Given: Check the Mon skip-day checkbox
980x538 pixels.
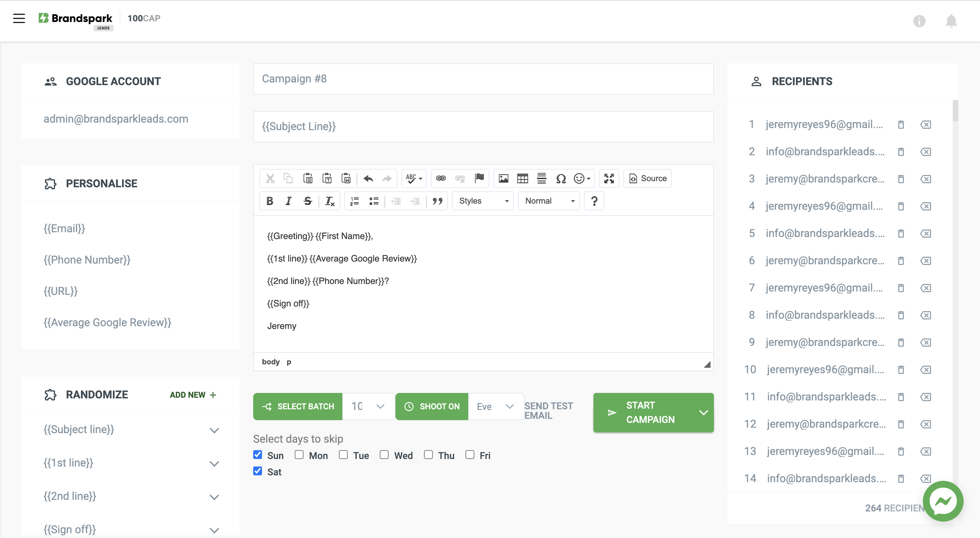Looking at the screenshot, I should [299, 455].
